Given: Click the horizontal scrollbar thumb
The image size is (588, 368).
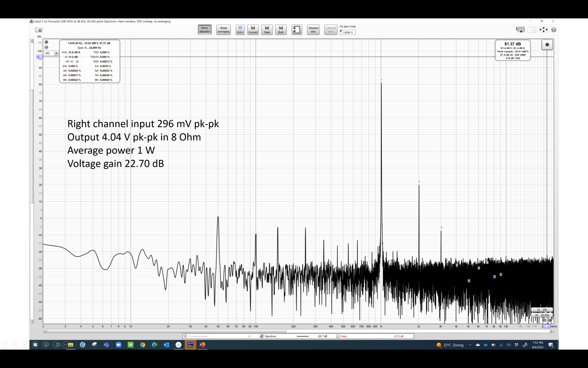Looking at the screenshot, I should (x=167, y=331).
